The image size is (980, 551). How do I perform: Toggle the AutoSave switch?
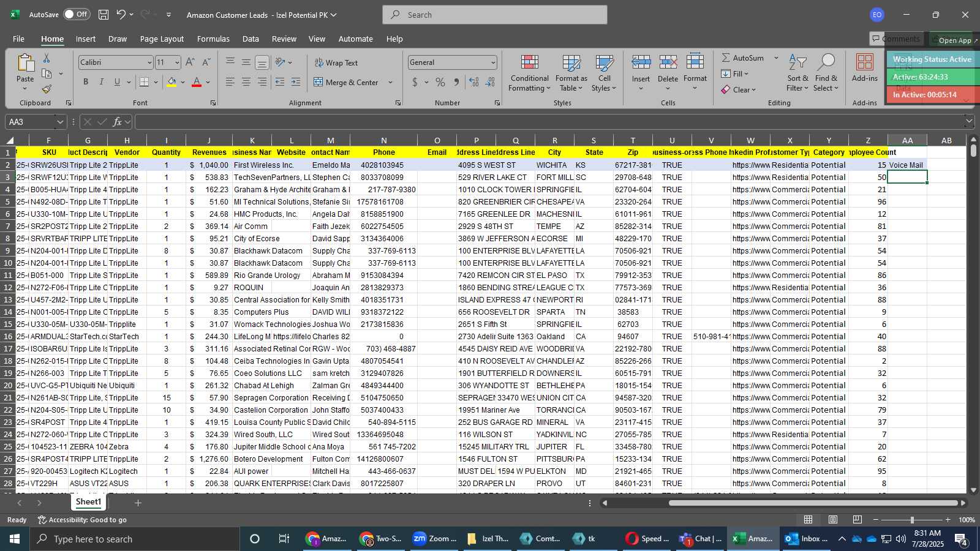click(x=77, y=14)
